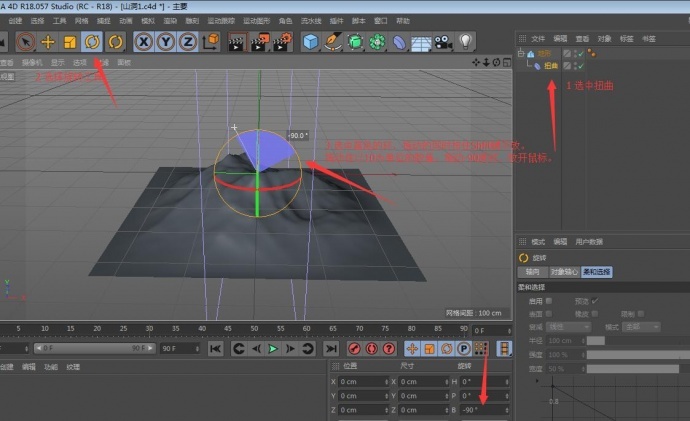Click the coordinate system cube icon
The height and width of the screenshot is (421, 690).
click(210, 42)
